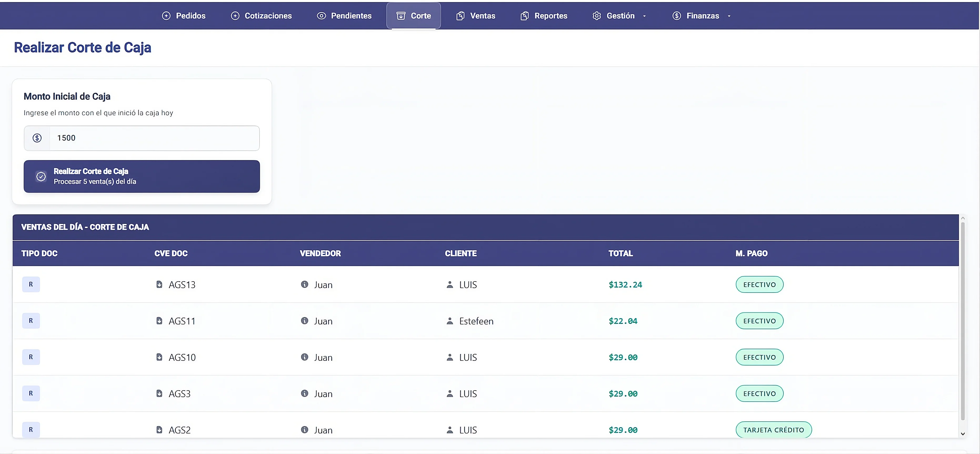Click the Reportes clipboard icon

[525, 16]
